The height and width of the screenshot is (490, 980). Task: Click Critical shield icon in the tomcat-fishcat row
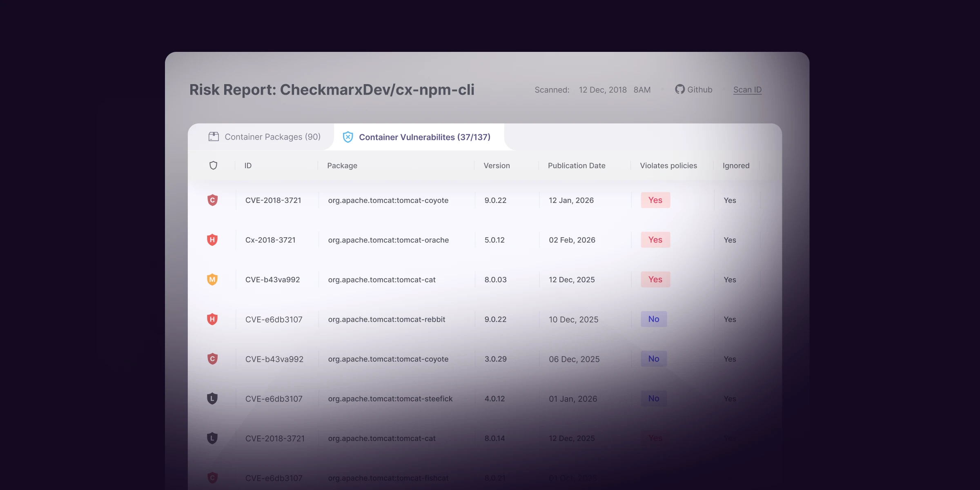coord(212,478)
